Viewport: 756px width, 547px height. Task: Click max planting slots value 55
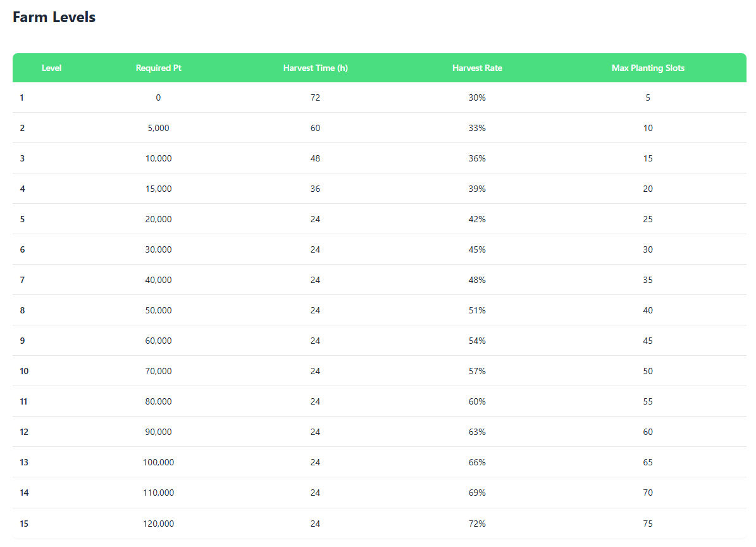(x=648, y=401)
